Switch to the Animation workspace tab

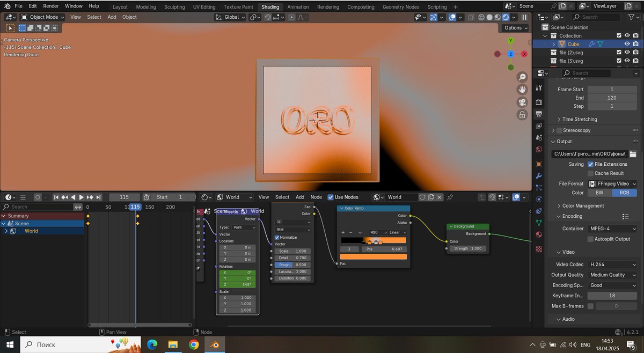298,7
